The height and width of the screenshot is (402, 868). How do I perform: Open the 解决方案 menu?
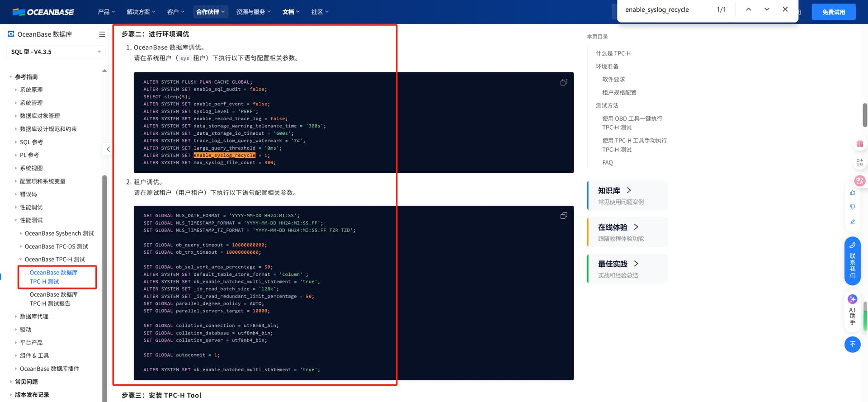tap(141, 12)
